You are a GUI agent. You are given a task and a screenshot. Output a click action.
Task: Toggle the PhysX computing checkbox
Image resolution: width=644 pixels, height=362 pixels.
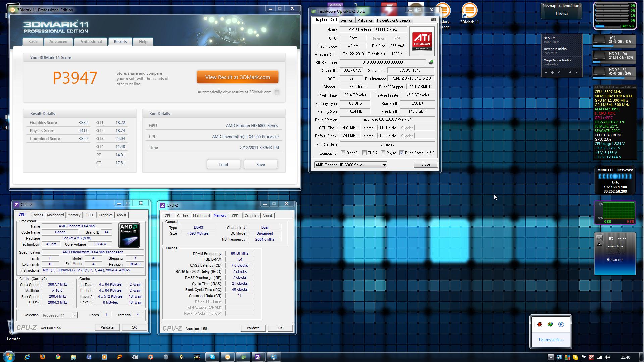(383, 153)
